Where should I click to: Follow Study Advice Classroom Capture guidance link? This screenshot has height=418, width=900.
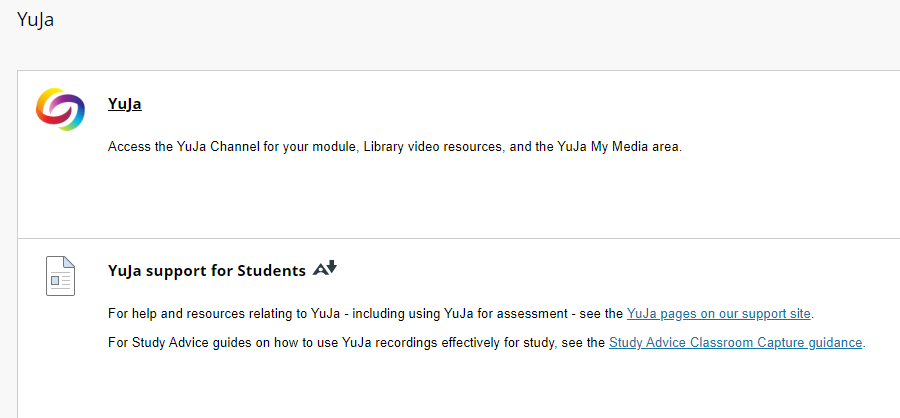point(735,343)
